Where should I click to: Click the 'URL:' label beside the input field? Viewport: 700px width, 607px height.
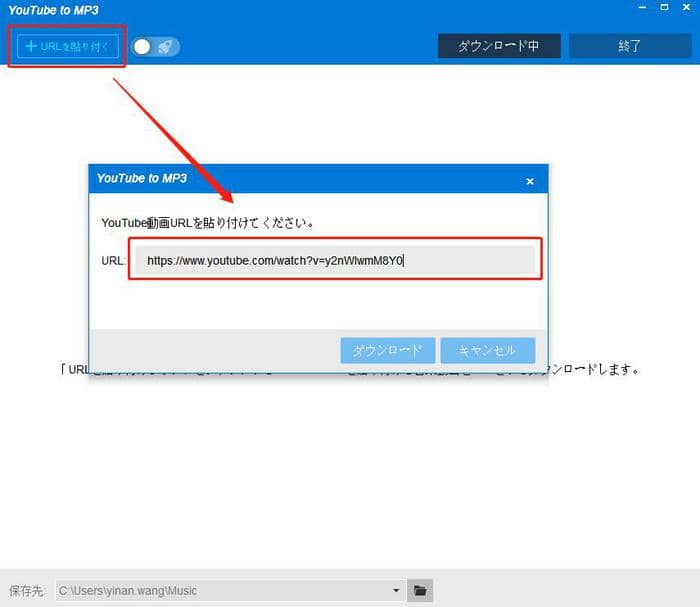click(113, 261)
